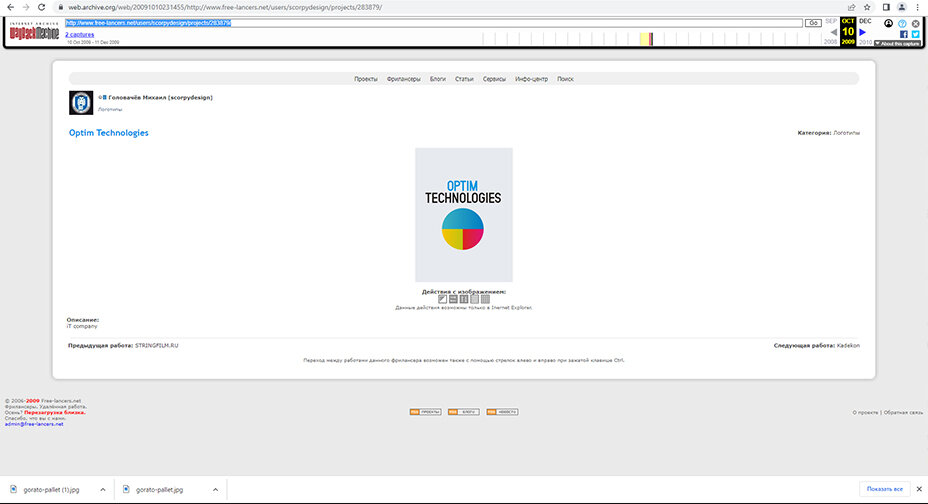Open the Сервисы menu item
Viewport: 928px width, 504px height.
pyautogui.click(x=494, y=79)
